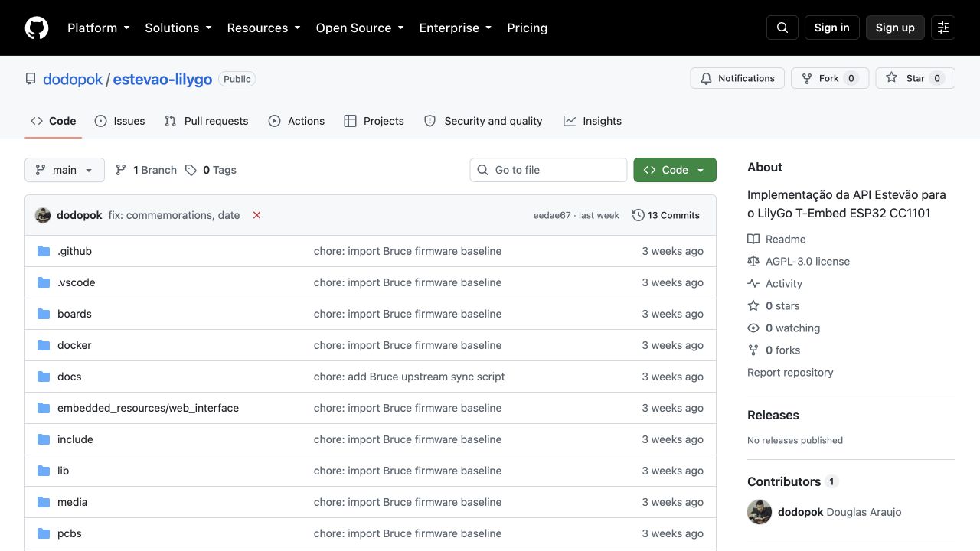Expand the Open Source menu

(x=360, y=28)
